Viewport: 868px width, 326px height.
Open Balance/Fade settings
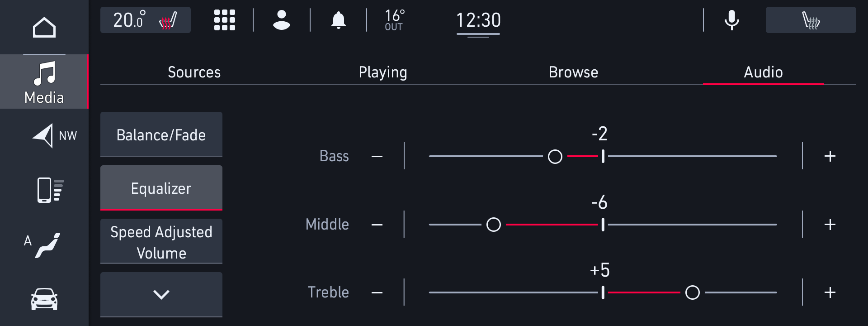161,134
